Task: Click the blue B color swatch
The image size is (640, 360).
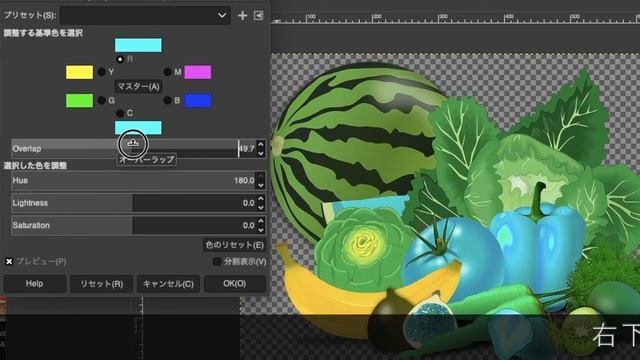Action: click(198, 100)
